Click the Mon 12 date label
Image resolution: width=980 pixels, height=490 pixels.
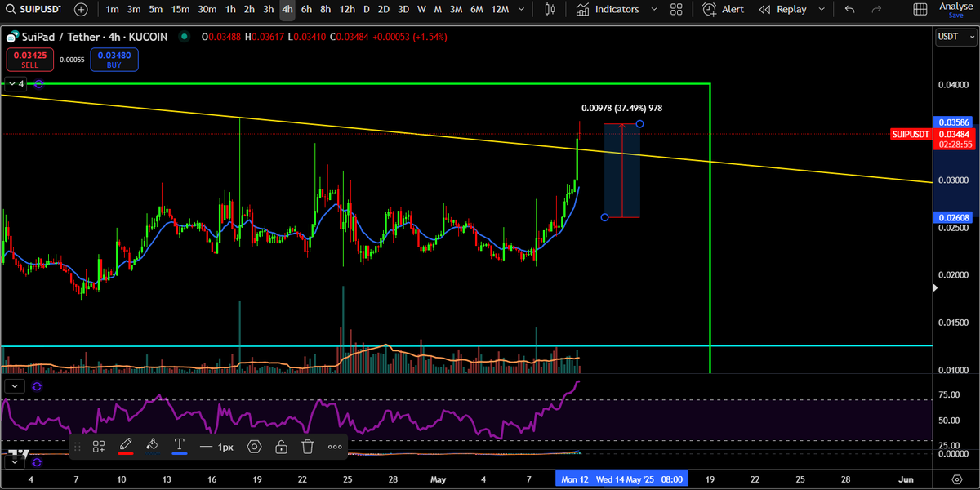tap(574, 479)
